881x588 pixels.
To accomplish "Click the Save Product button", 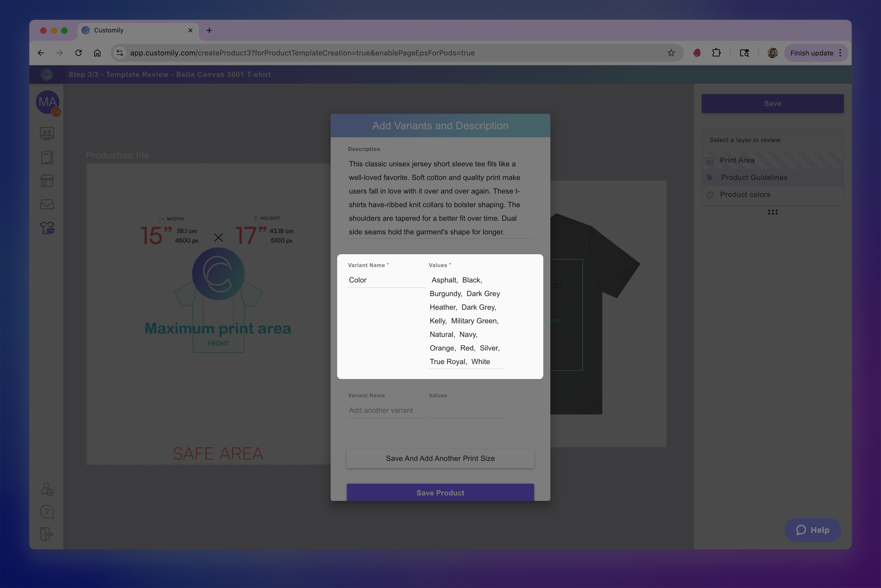I will point(440,492).
